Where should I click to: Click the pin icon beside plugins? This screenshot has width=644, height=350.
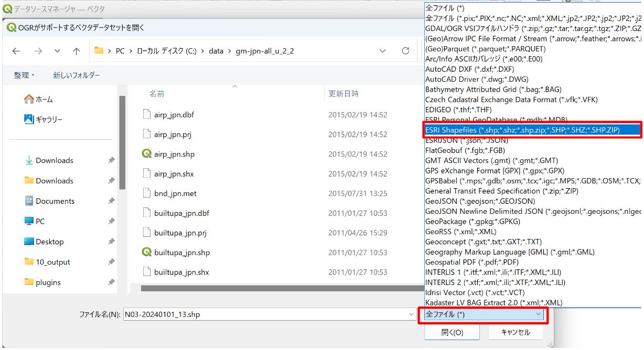(111, 282)
